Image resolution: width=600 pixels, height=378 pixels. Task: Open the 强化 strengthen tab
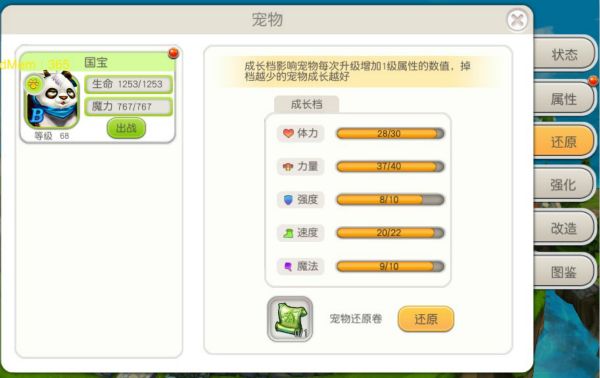pos(564,185)
